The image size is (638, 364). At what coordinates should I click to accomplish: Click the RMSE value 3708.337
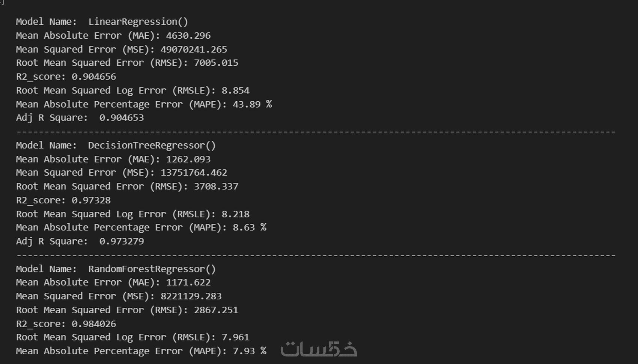216,187
